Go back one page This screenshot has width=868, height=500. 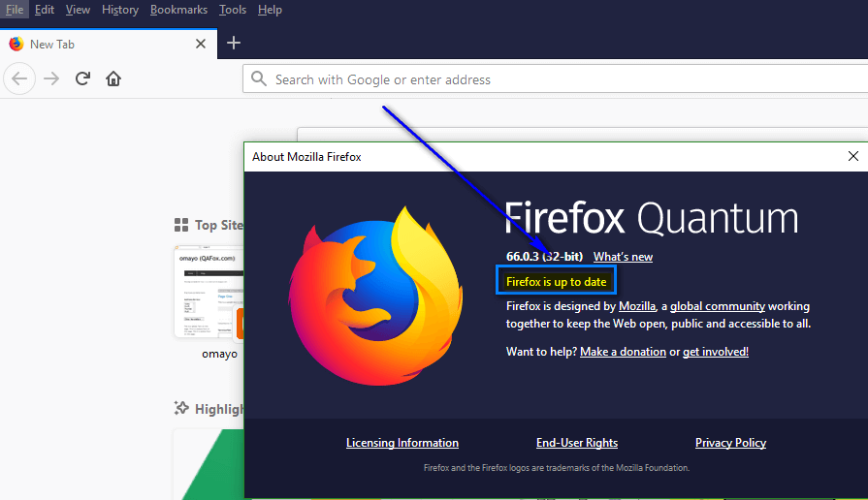19,78
